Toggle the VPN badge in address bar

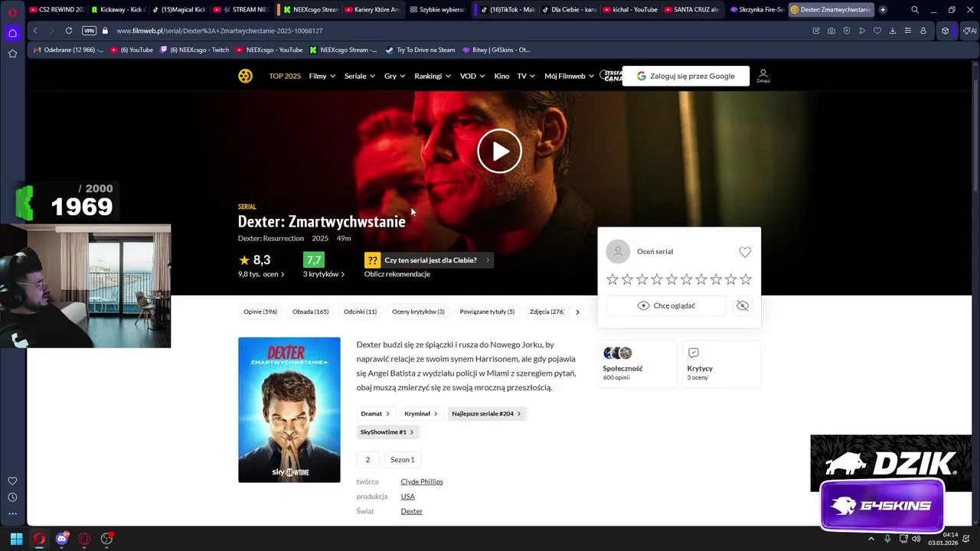point(89,31)
